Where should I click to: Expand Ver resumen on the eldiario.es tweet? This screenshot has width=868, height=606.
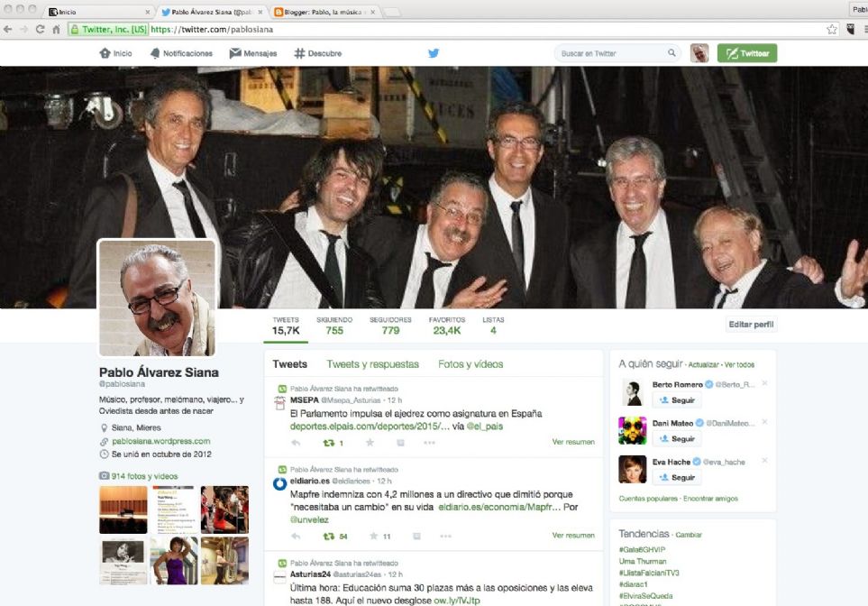point(573,536)
